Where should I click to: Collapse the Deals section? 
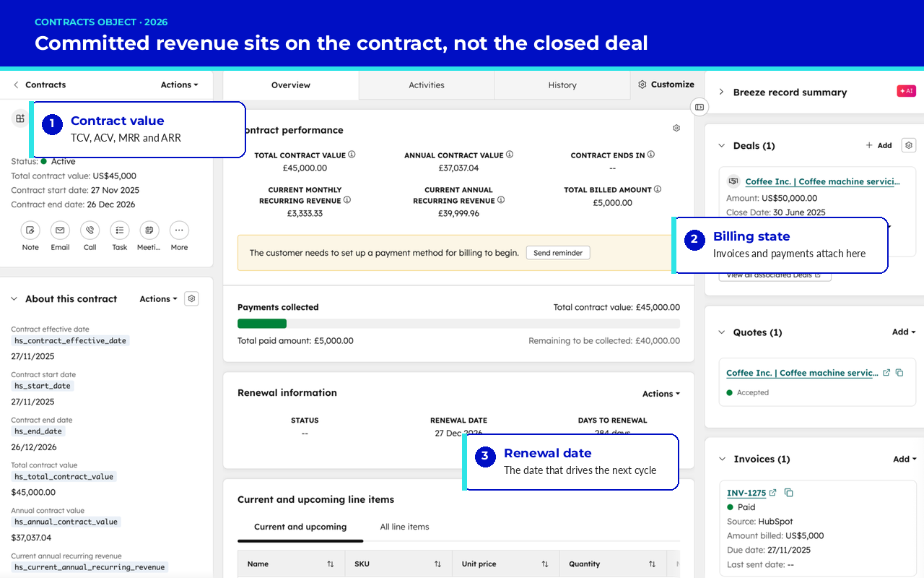pyautogui.click(x=721, y=145)
